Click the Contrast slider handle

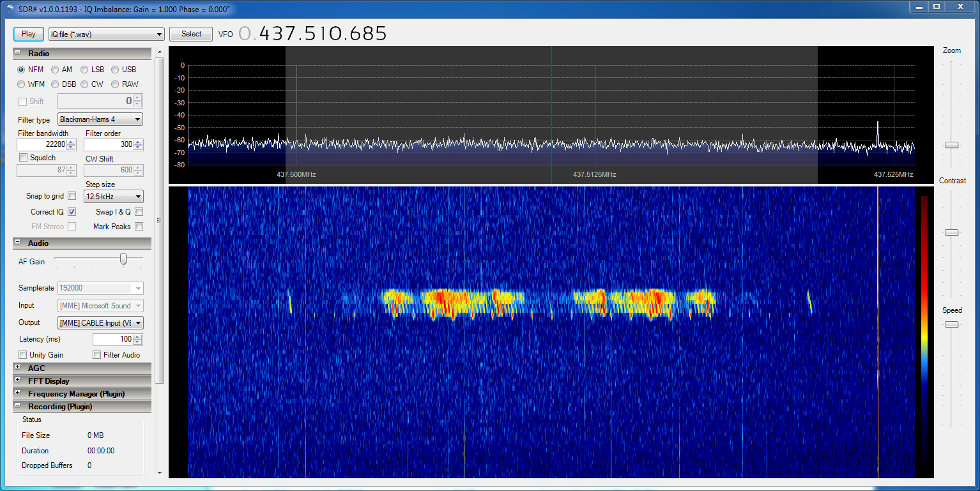point(951,232)
